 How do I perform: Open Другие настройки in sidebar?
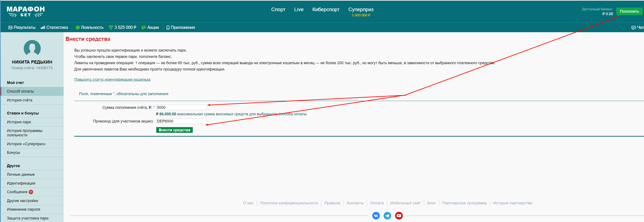pos(32,201)
